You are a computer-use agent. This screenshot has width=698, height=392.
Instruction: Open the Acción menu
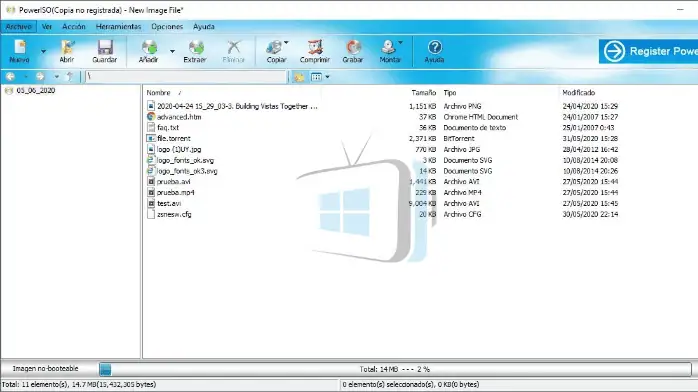point(74,27)
